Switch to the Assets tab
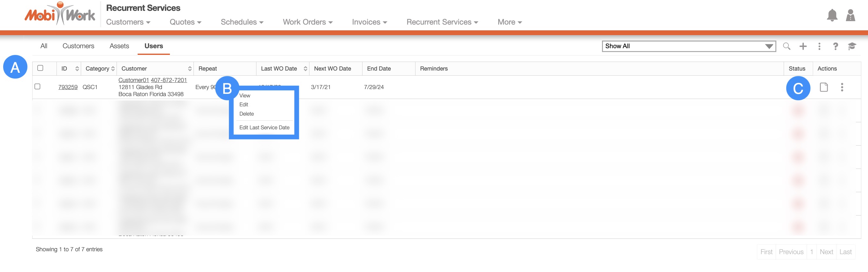The width and height of the screenshot is (868, 272). (x=119, y=46)
